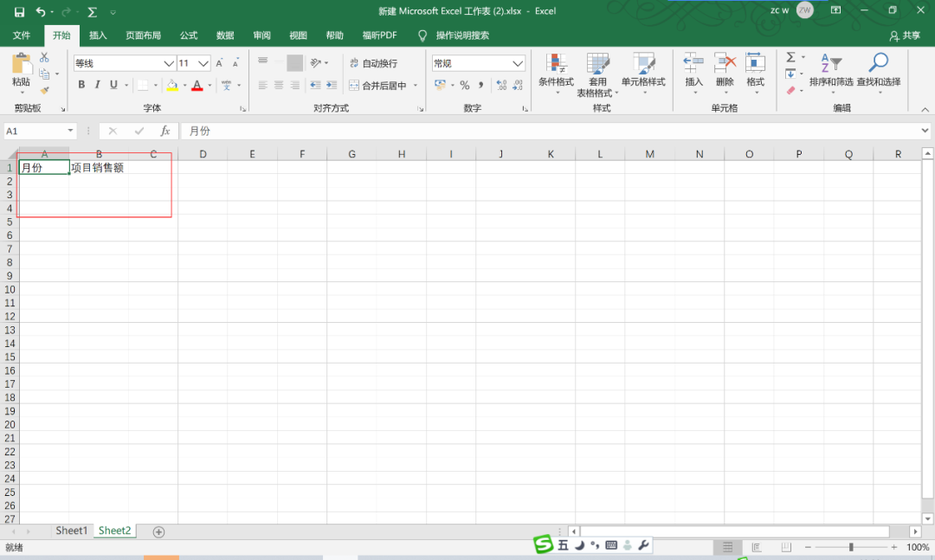
Task: Toggle Merge and Center (合并后居中)
Action: click(x=377, y=85)
